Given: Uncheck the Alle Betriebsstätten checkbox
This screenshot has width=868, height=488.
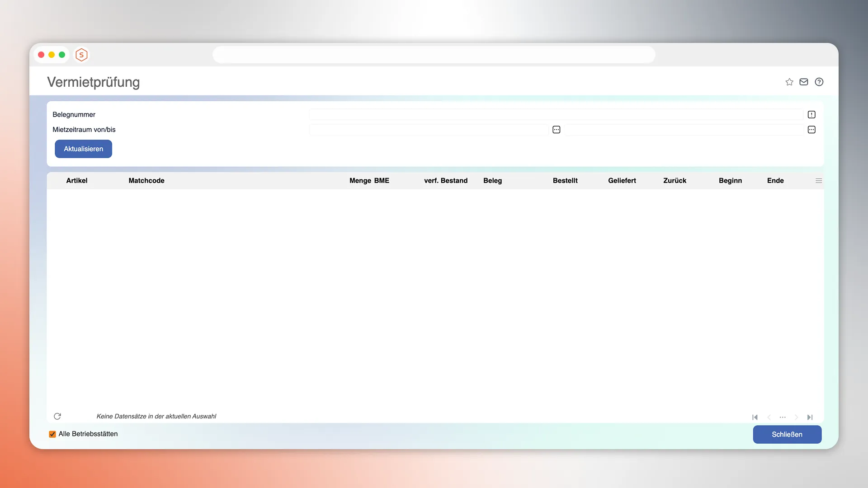Looking at the screenshot, I should click(x=52, y=434).
